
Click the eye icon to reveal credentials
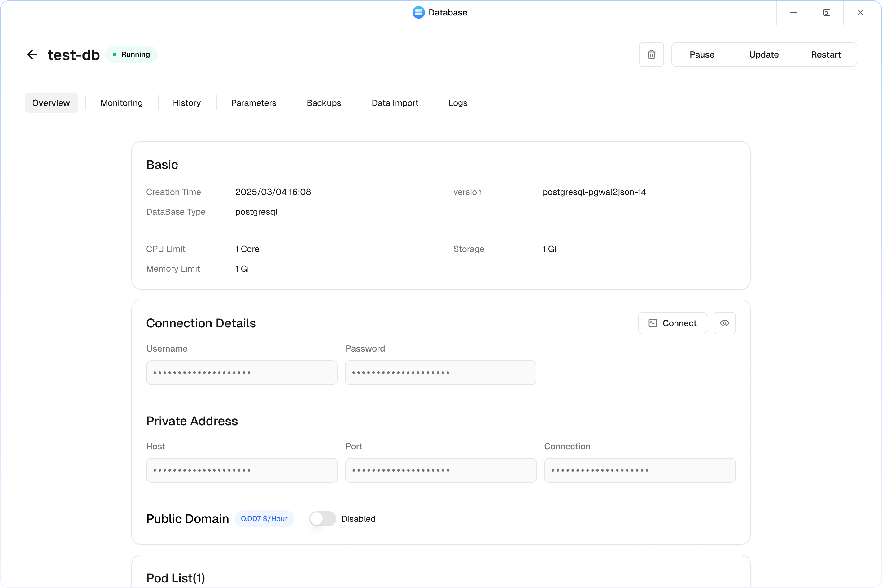[x=724, y=323]
